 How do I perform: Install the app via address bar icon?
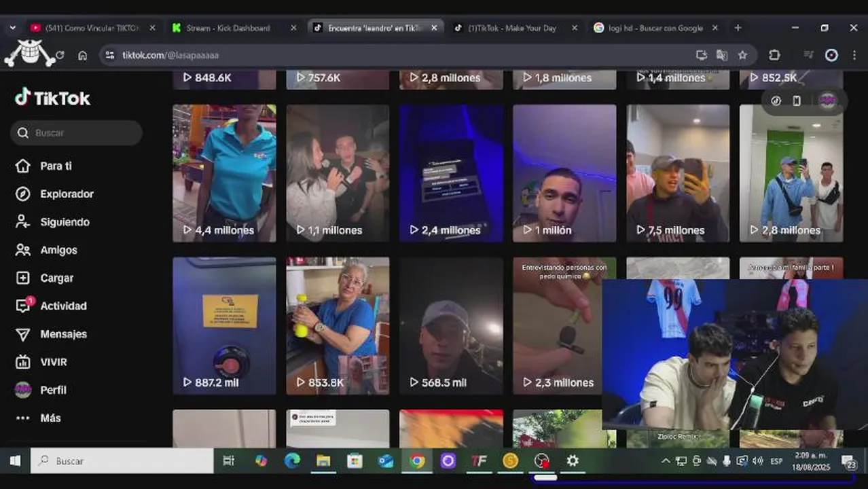click(x=702, y=55)
